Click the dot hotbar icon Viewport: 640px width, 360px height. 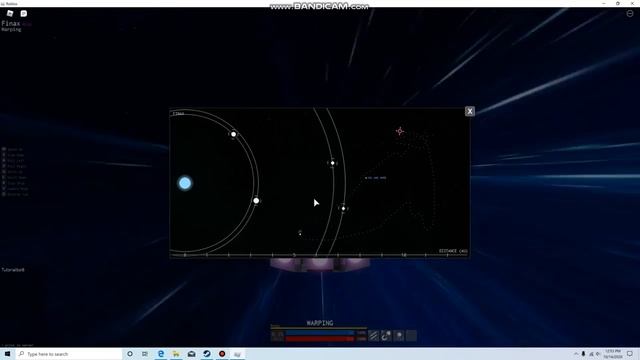(399, 336)
